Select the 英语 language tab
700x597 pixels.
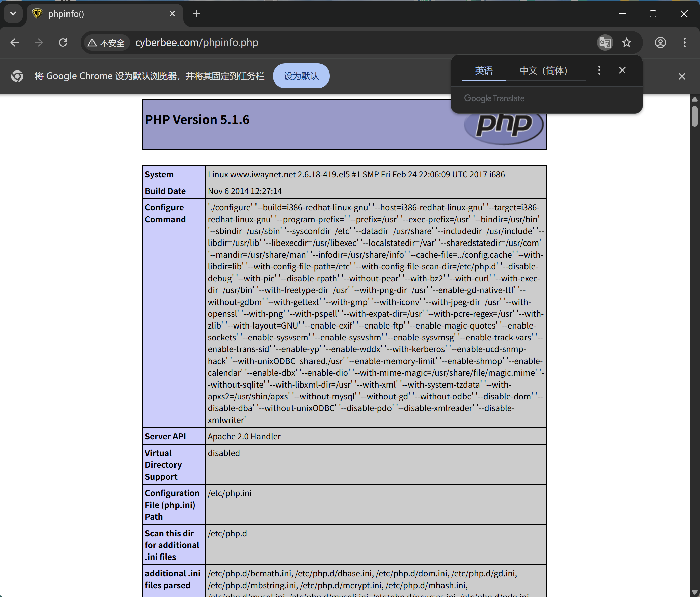click(483, 70)
